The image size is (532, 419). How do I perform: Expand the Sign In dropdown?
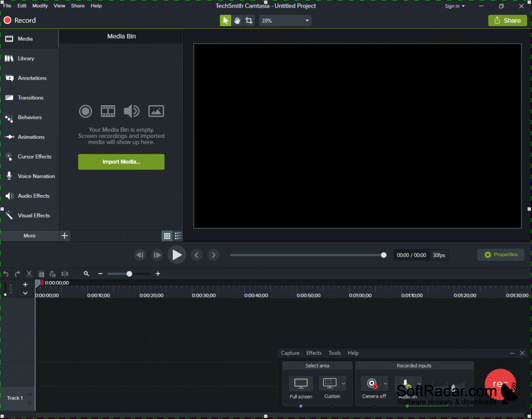click(455, 6)
